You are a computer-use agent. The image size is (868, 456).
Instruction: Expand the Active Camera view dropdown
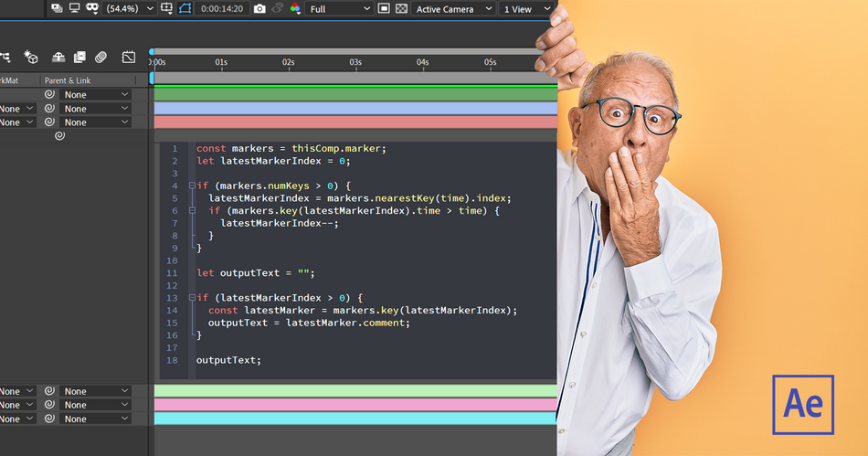[453, 9]
